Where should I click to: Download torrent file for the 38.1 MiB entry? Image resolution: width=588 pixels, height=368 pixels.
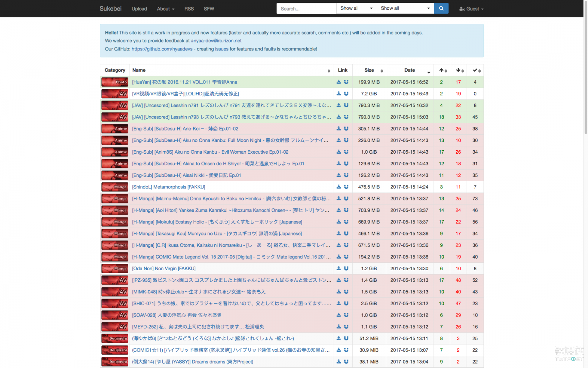(339, 362)
